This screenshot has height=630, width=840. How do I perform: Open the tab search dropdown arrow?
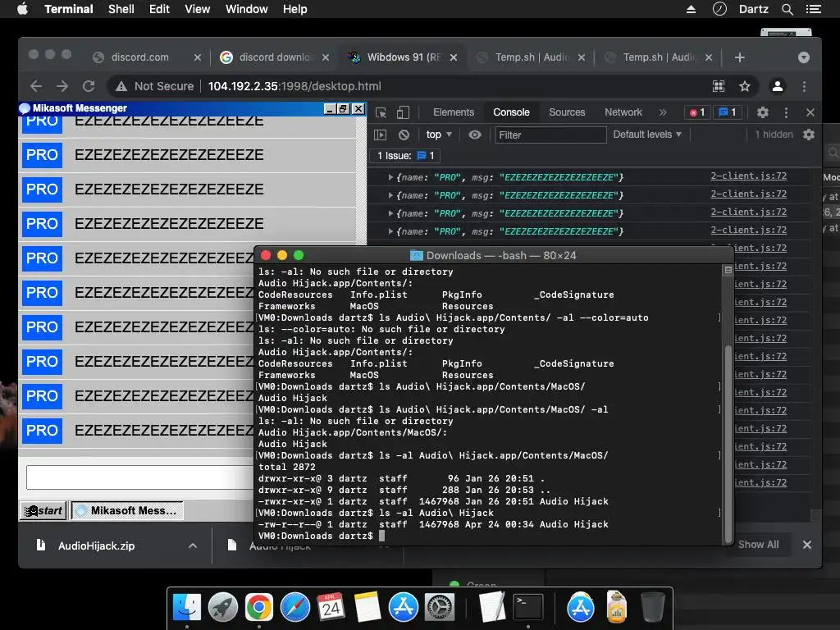[804, 57]
